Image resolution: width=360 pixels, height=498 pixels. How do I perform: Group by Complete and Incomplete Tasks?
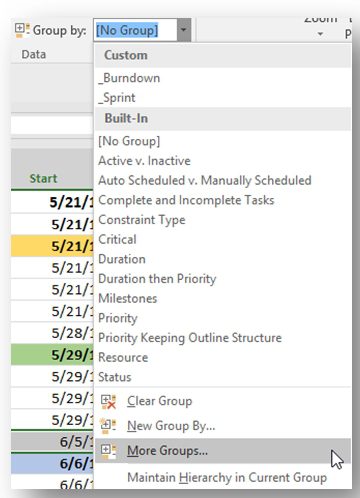click(x=186, y=200)
